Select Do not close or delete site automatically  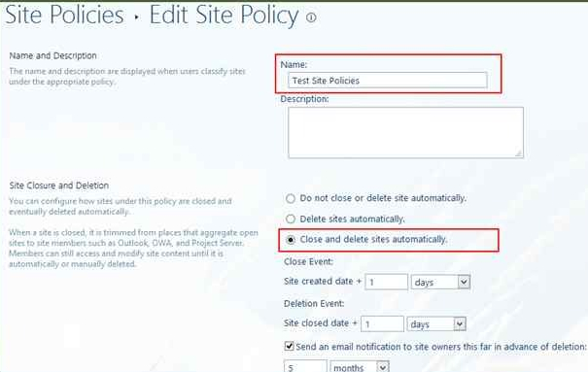click(291, 198)
